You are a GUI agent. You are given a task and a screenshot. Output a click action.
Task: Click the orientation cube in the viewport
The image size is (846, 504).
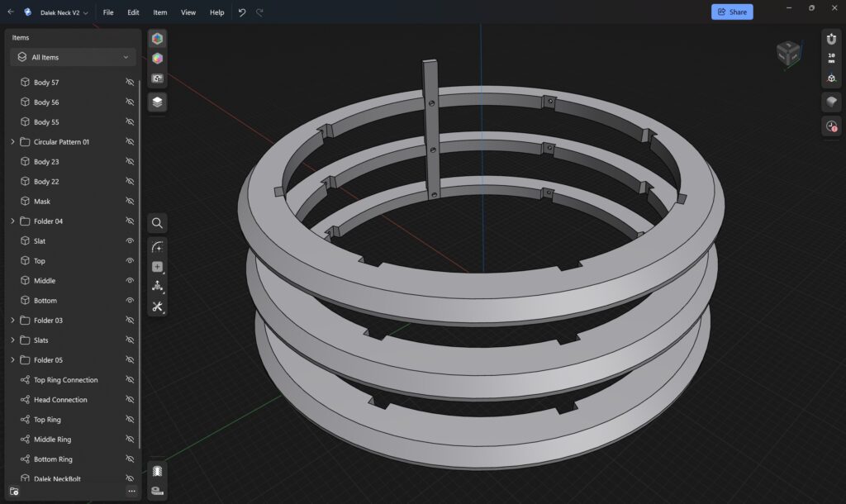(787, 55)
